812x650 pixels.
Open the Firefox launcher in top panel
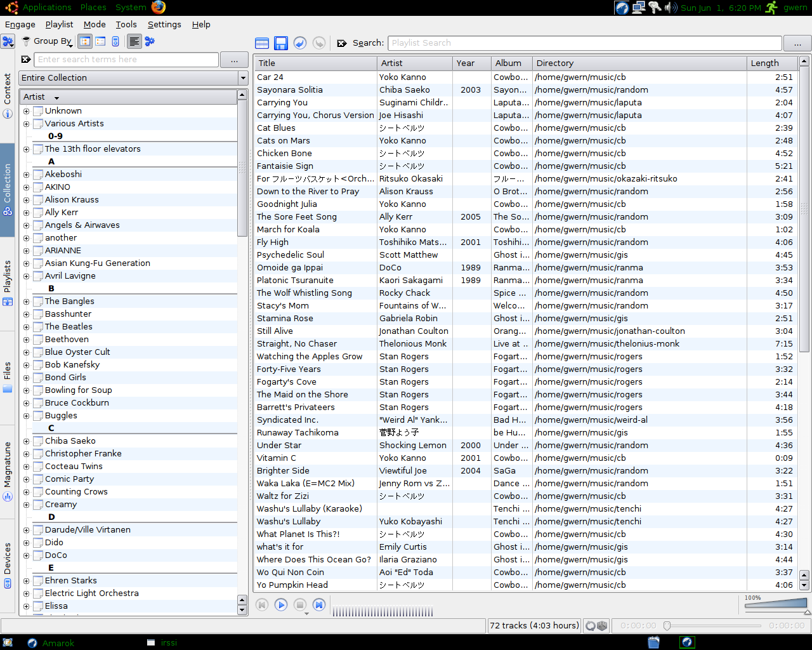click(159, 8)
